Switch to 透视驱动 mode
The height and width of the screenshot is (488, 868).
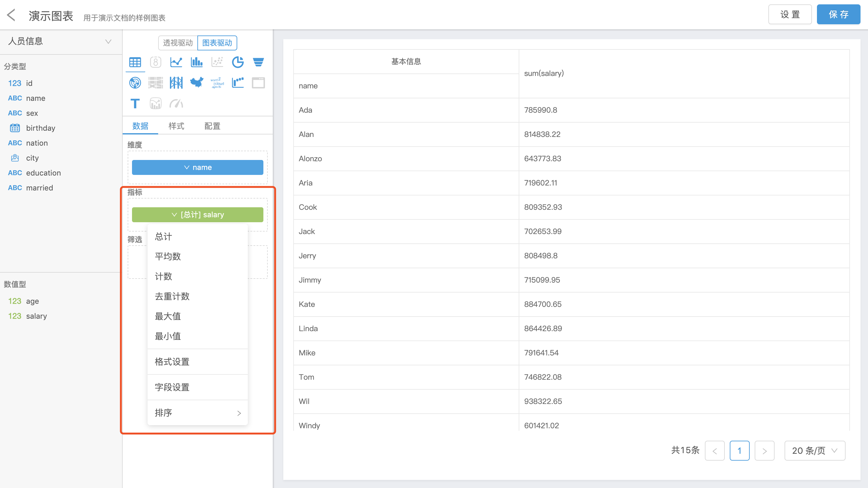tap(177, 43)
